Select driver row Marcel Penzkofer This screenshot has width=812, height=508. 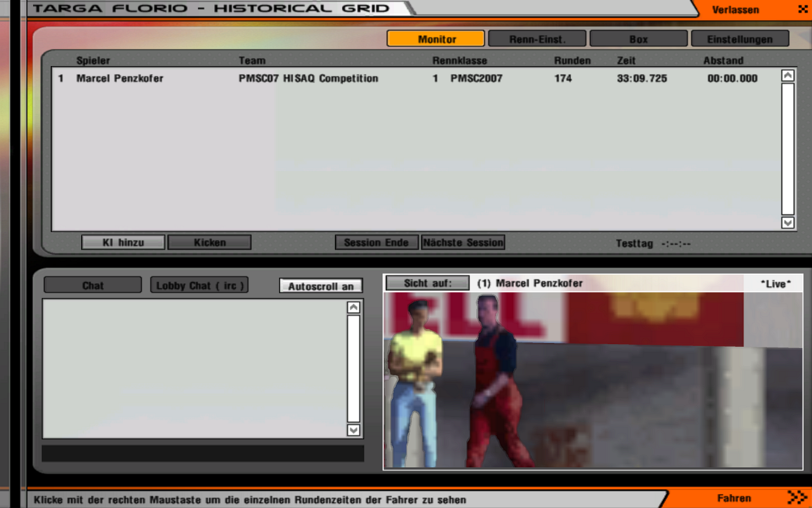pyautogui.click(x=120, y=79)
